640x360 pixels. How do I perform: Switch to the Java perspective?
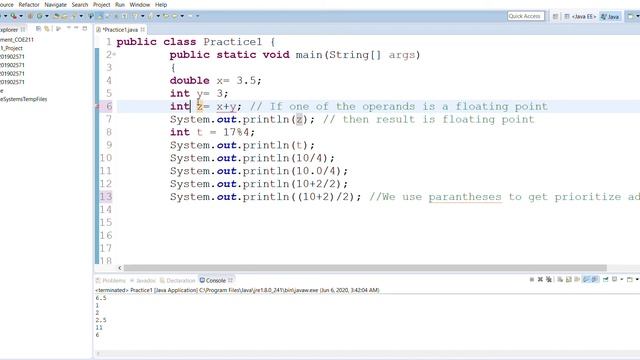pos(610,16)
